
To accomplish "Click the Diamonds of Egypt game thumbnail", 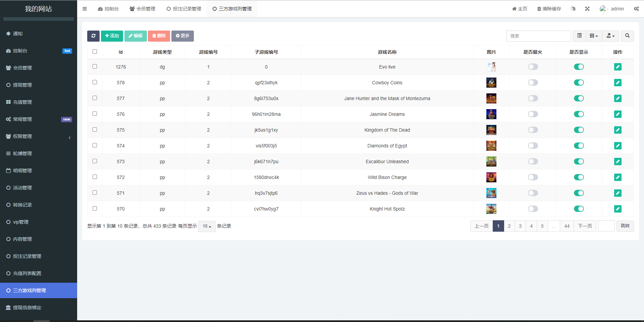I will pos(491,146).
